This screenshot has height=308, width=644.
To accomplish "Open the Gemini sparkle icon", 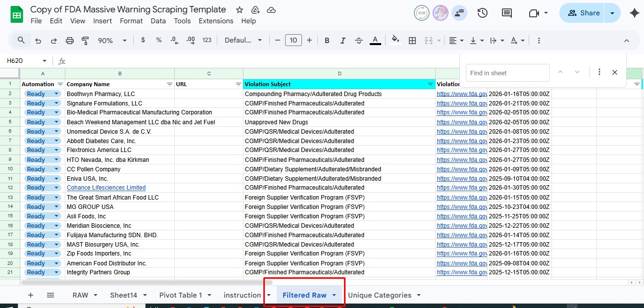I will click(x=634, y=13).
